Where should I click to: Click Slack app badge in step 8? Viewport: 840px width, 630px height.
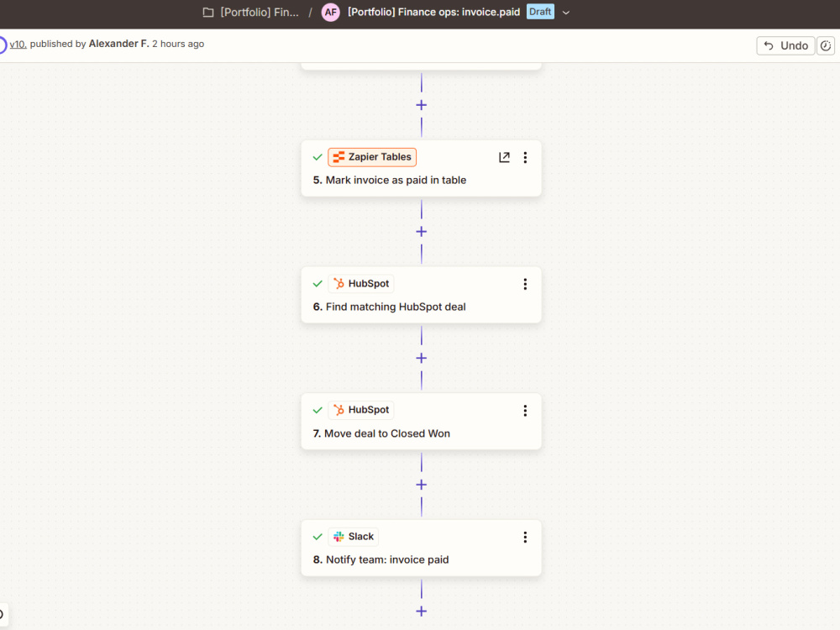coord(354,536)
